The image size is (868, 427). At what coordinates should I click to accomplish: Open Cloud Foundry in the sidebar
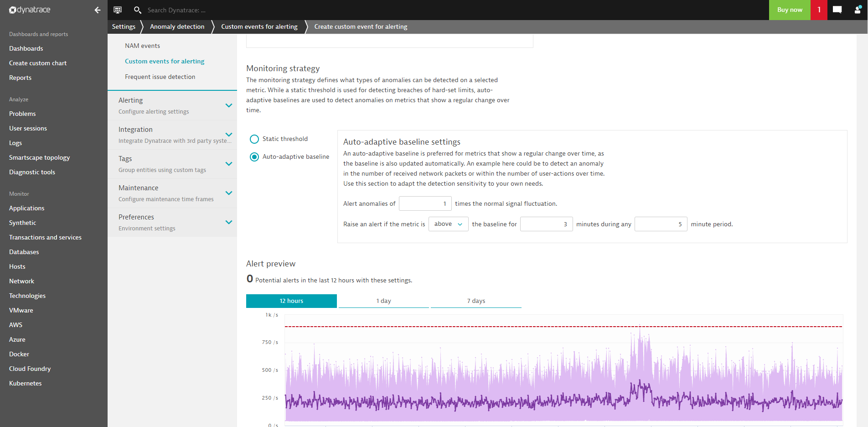point(30,369)
